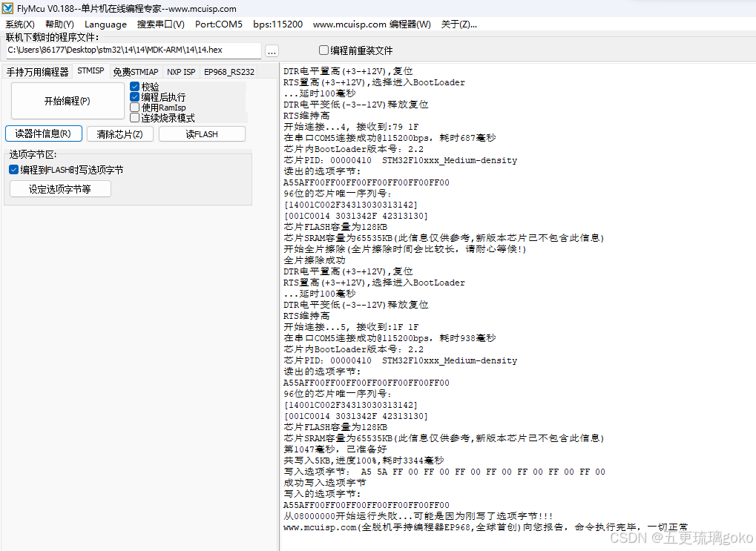Open the www.mcuisp.com 编程器(W) menu
Image resolution: width=756 pixels, height=551 pixels.
coord(372,24)
